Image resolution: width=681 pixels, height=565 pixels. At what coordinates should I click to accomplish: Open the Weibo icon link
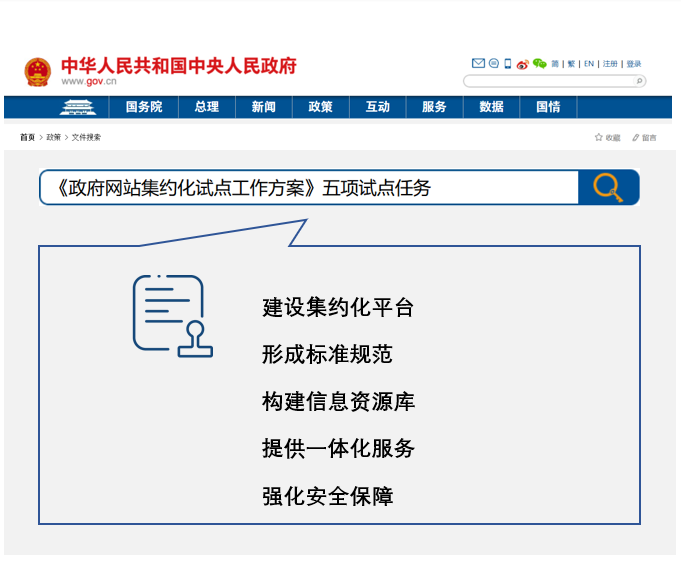coord(523,64)
